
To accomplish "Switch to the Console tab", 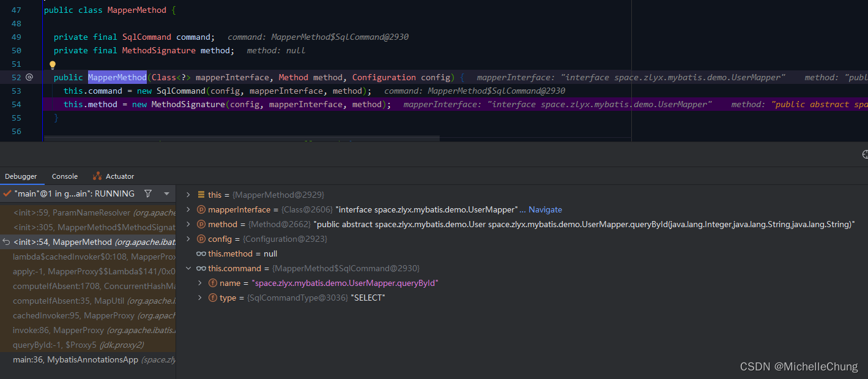I will (65, 176).
